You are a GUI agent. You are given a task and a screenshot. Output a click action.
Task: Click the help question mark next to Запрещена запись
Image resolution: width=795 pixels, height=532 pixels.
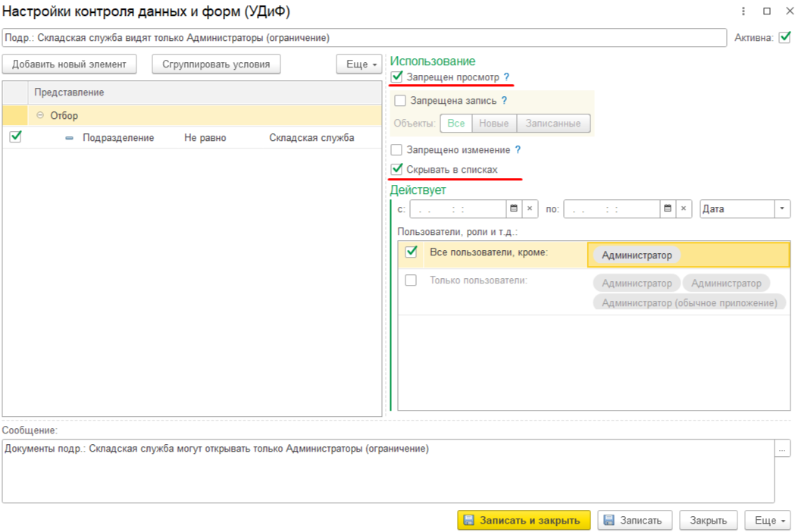pos(504,101)
